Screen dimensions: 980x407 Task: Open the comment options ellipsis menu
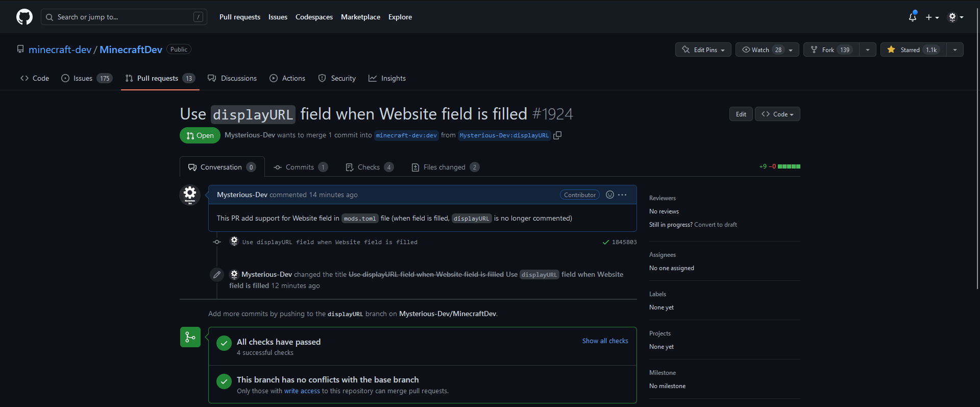(622, 195)
